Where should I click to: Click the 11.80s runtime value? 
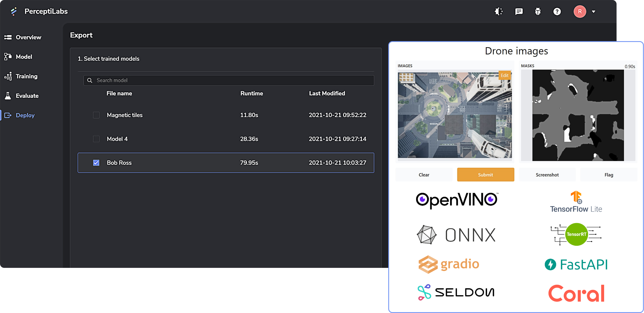coord(249,115)
